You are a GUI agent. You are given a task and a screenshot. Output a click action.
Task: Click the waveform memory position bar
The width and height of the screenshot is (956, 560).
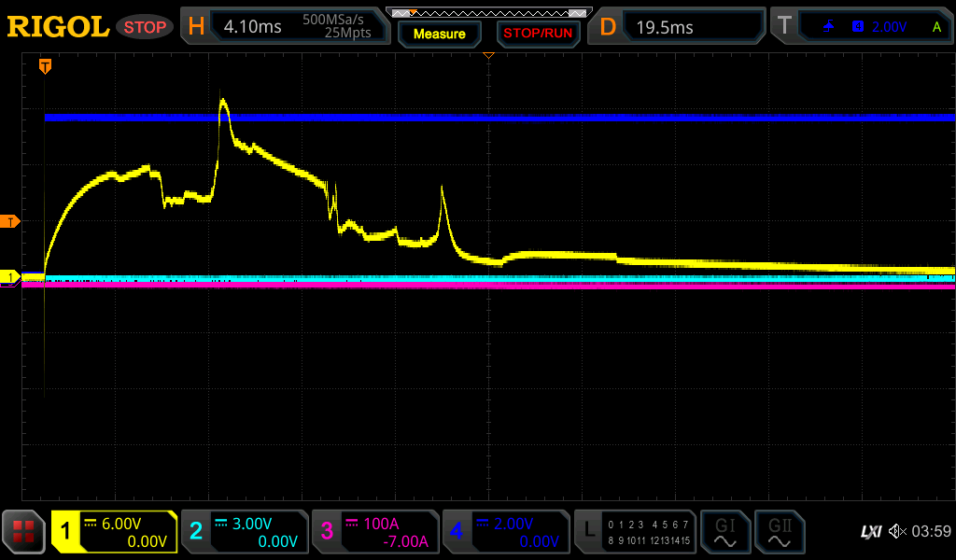pyautogui.click(x=488, y=12)
